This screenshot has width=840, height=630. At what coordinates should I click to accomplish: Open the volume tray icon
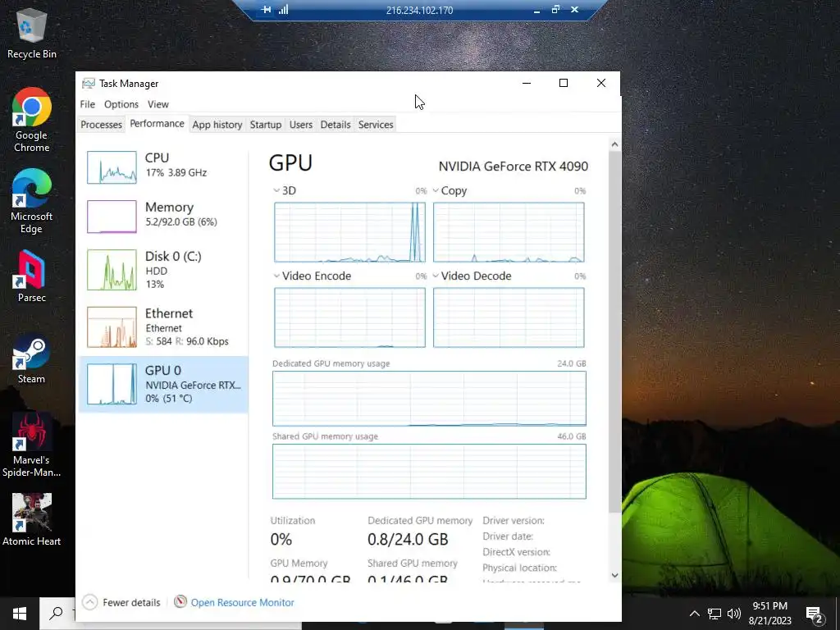click(734, 614)
